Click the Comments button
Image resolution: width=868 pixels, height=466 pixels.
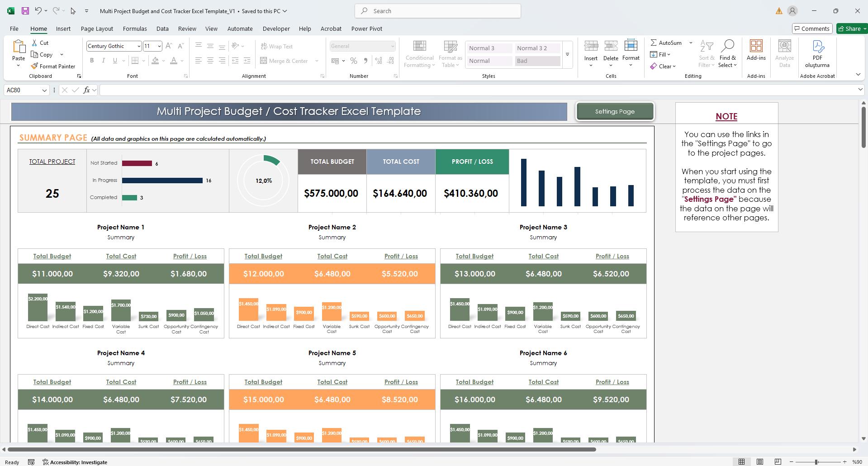812,29
